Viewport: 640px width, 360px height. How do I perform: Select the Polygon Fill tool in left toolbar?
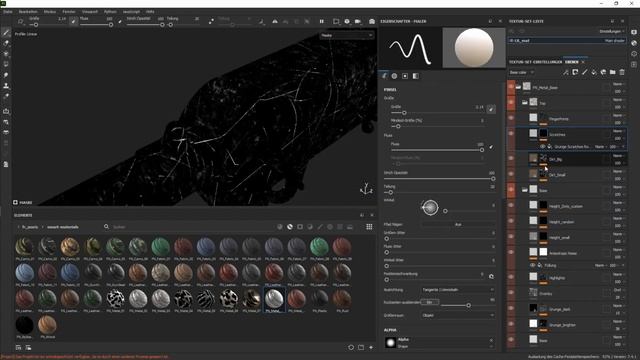pyautogui.click(x=6, y=64)
